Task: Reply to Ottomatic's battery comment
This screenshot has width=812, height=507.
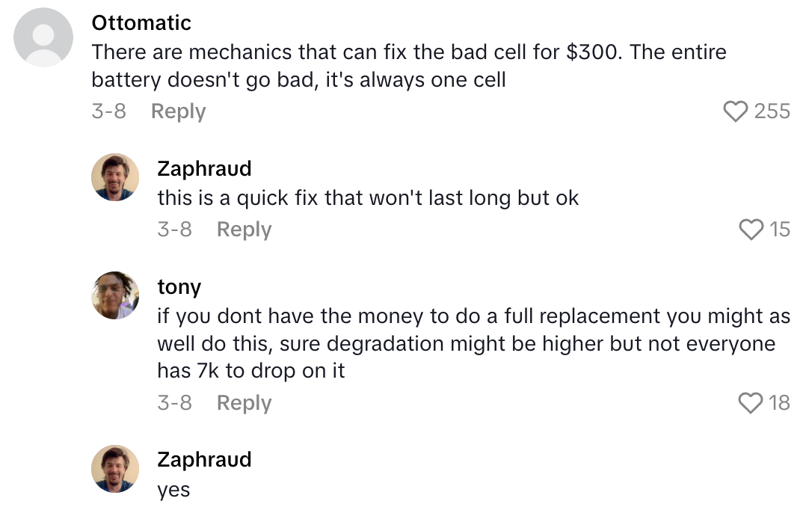Action: pyautogui.click(x=177, y=111)
